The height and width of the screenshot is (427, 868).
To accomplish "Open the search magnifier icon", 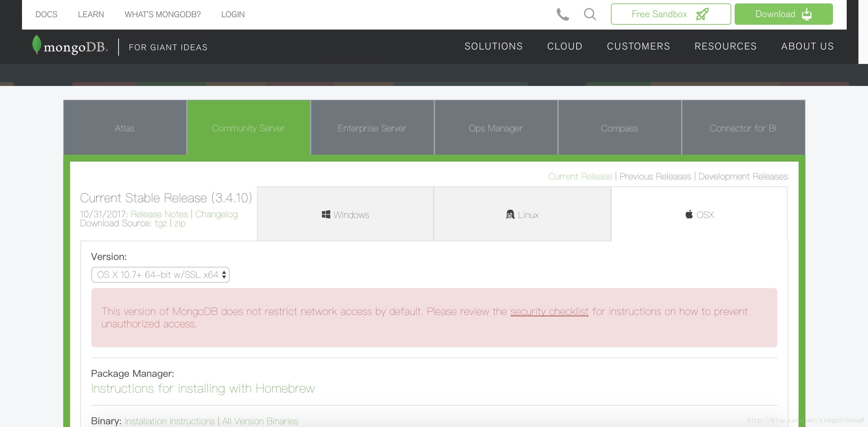I will tap(590, 14).
